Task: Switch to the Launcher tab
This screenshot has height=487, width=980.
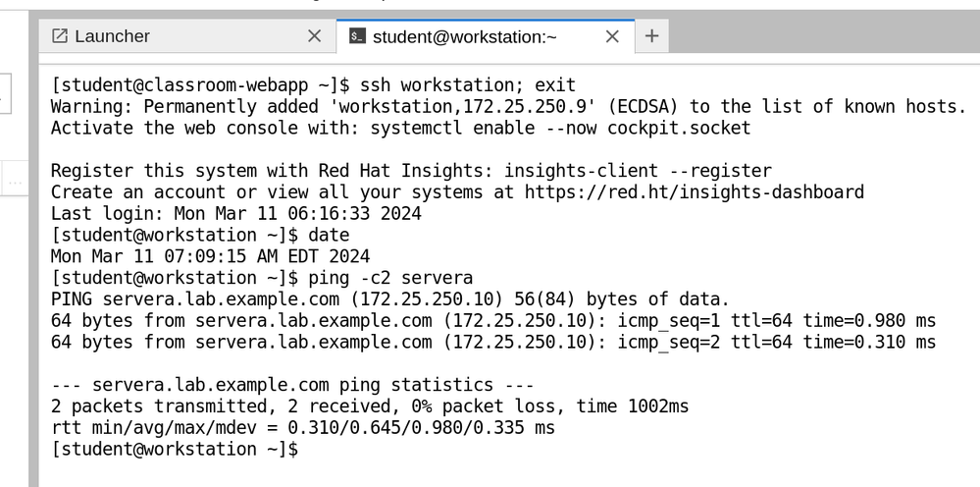Action: 113,36
